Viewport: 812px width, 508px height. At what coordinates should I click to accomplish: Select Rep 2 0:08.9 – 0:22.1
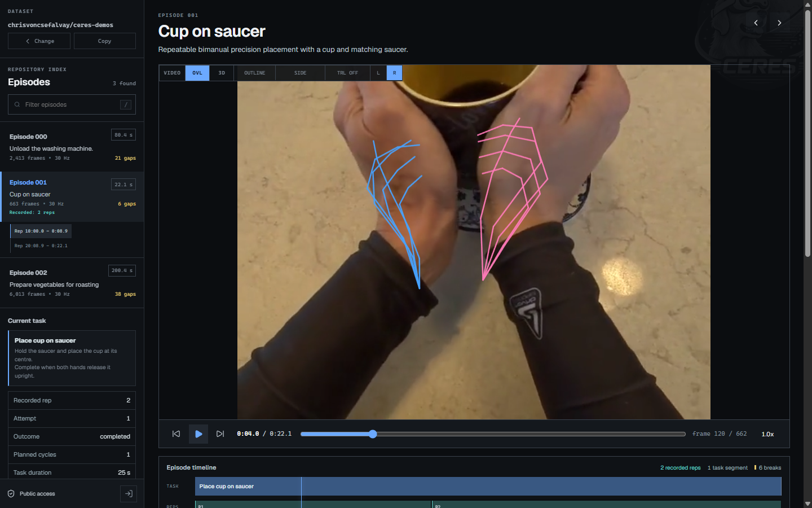(x=41, y=246)
